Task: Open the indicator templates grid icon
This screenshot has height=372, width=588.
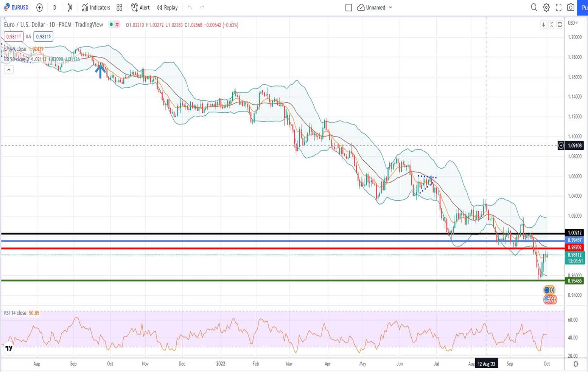Action: coord(120,8)
